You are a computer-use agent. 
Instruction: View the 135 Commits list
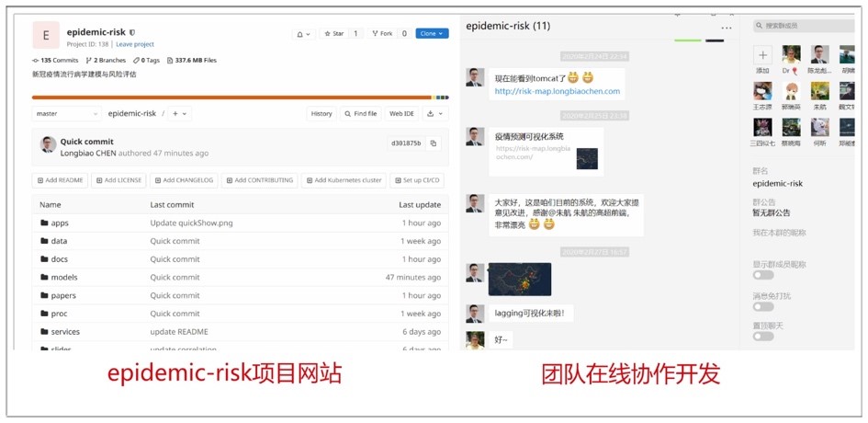click(55, 61)
